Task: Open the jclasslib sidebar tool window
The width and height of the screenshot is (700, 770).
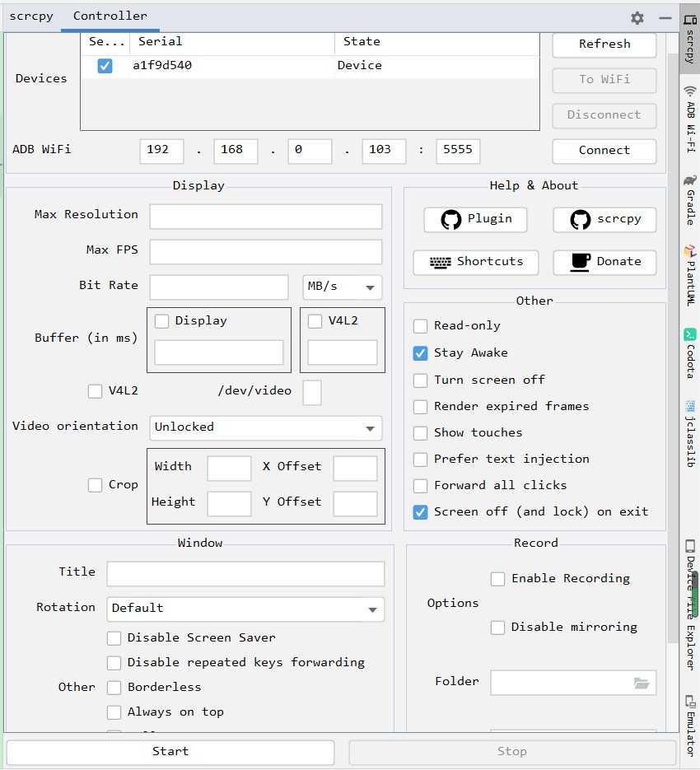Action: (690, 433)
